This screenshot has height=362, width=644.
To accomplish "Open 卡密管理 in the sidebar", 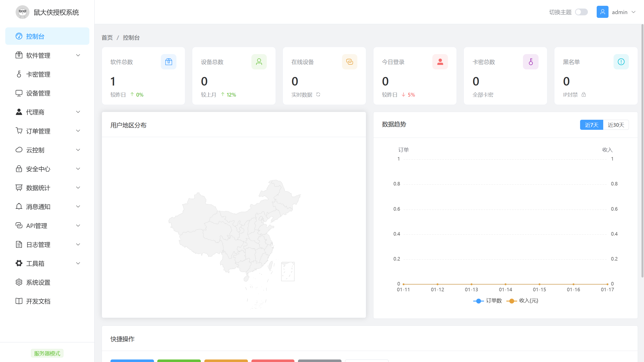I will (38, 74).
